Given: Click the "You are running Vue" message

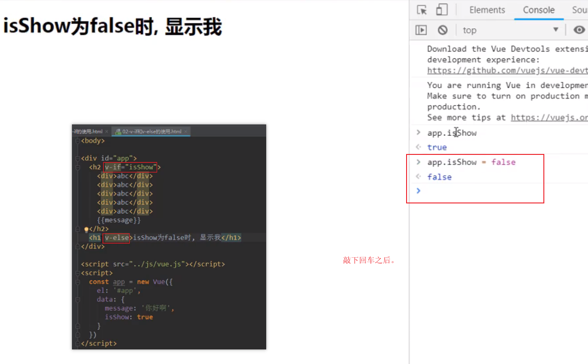Looking at the screenshot, I should click(x=508, y=101).
